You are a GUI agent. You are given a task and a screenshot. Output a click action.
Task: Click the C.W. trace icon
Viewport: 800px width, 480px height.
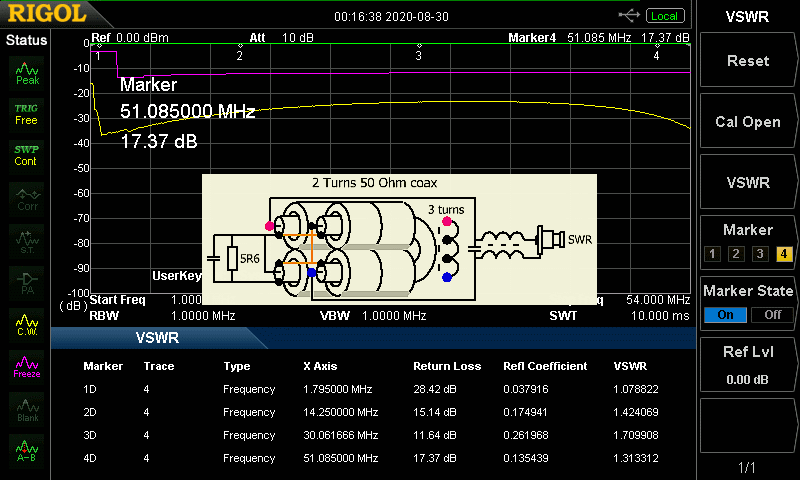[27, 323]
